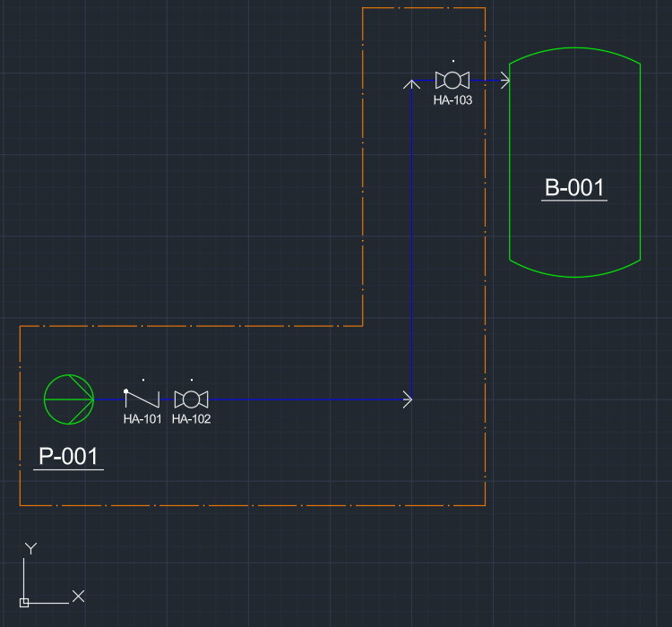The width and height of the screenshot is (672, 627).
Task: Select the blue horizontal pipeline after HA-102
Action: pyautogui.click(x=305, y=399)
